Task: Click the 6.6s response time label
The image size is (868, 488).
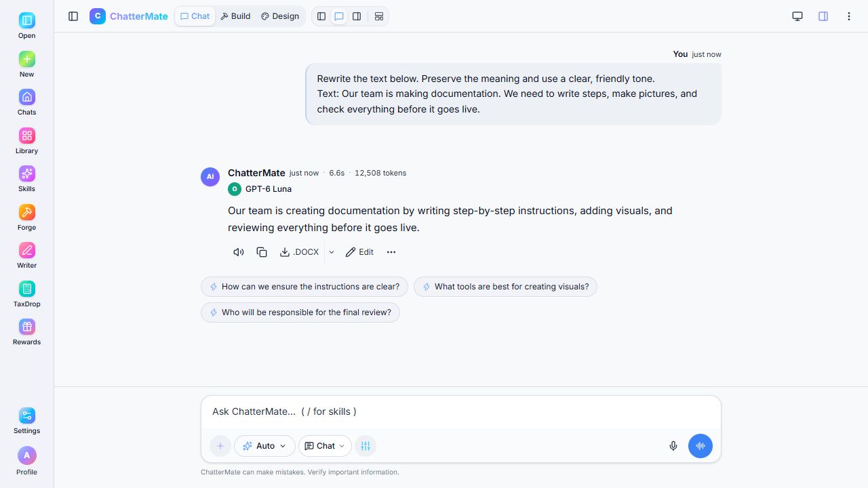Action: click(x=337, y=173)
